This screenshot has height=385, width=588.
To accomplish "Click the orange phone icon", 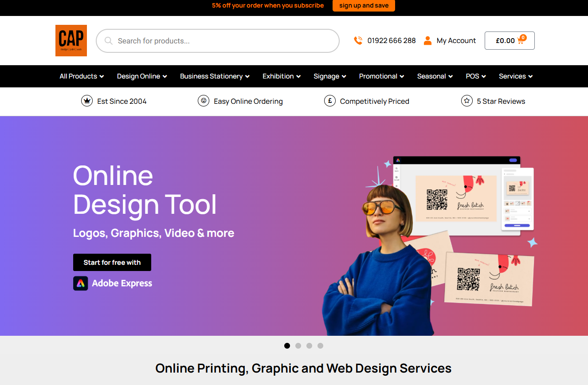I will (x=358, y=40).
